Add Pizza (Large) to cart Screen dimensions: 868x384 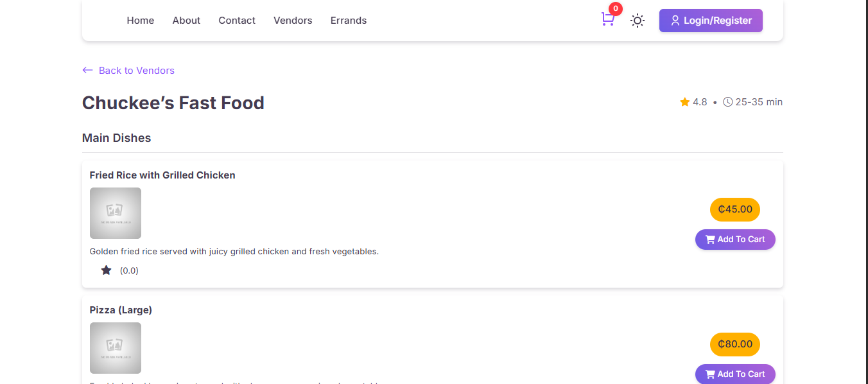point(735,374)
